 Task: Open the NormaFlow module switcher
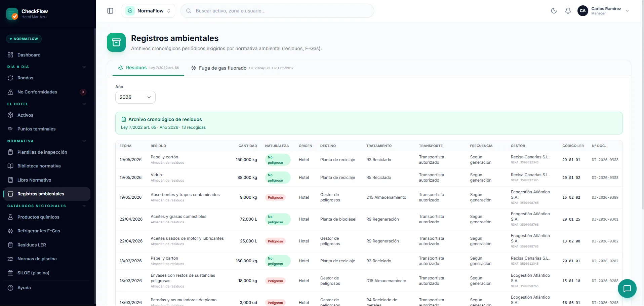(148, 11)
